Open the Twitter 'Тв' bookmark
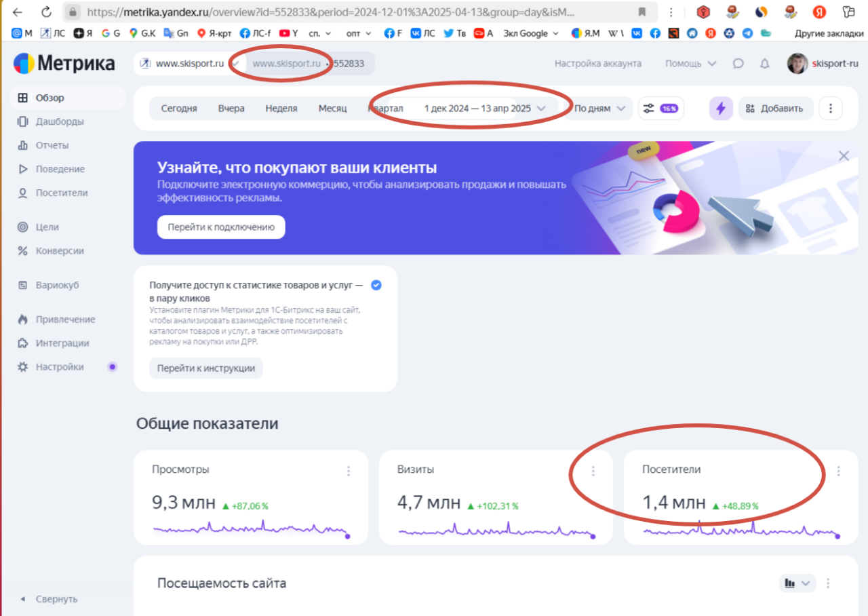This screenshot has width=868, height=616. (454, 33)
